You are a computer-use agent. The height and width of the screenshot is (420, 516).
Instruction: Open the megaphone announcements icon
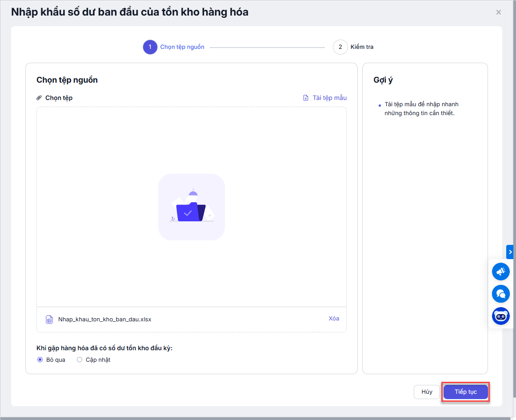point(501,271)
